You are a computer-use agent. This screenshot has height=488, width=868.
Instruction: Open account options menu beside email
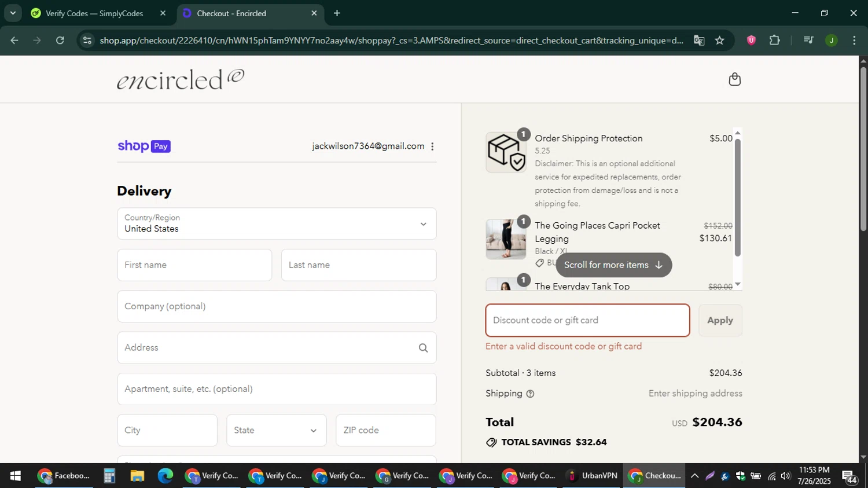point(432,146)
